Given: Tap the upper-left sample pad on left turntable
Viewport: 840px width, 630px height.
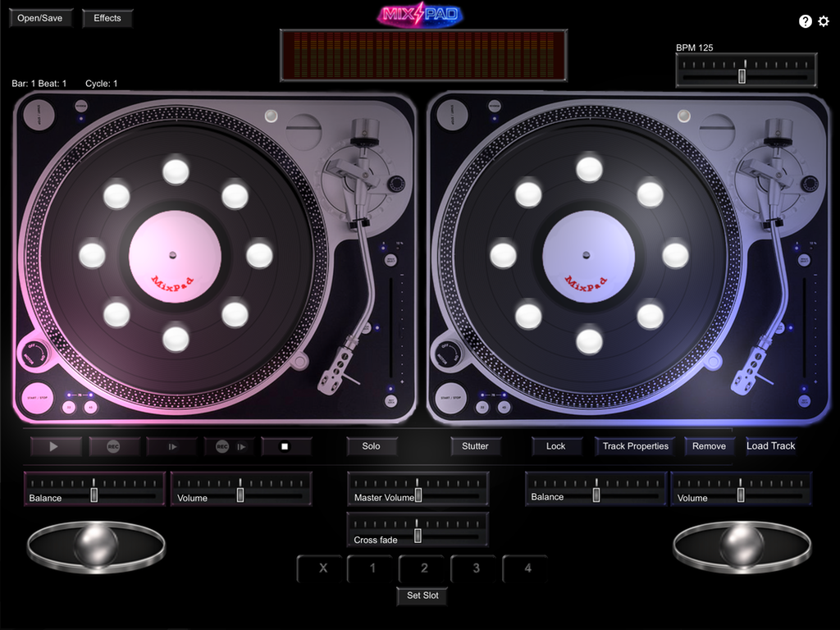Looking at the screenshot, I should [116, 195].
